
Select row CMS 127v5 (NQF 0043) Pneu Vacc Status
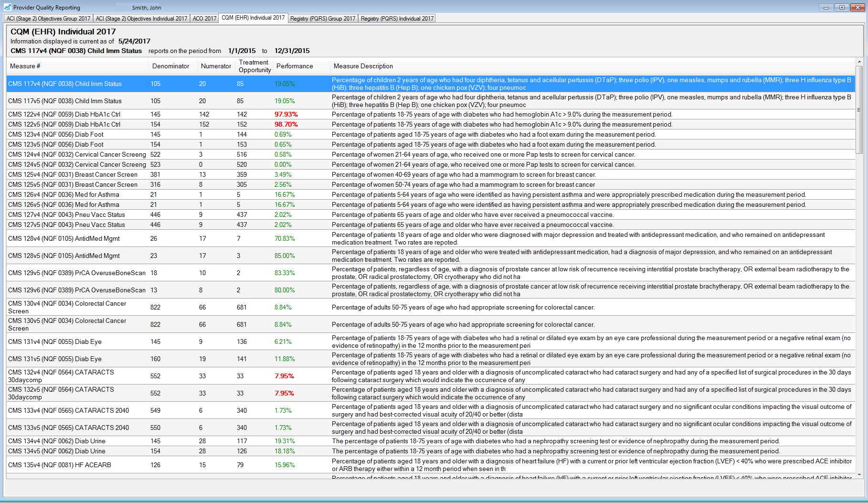[x=431, y=225]
